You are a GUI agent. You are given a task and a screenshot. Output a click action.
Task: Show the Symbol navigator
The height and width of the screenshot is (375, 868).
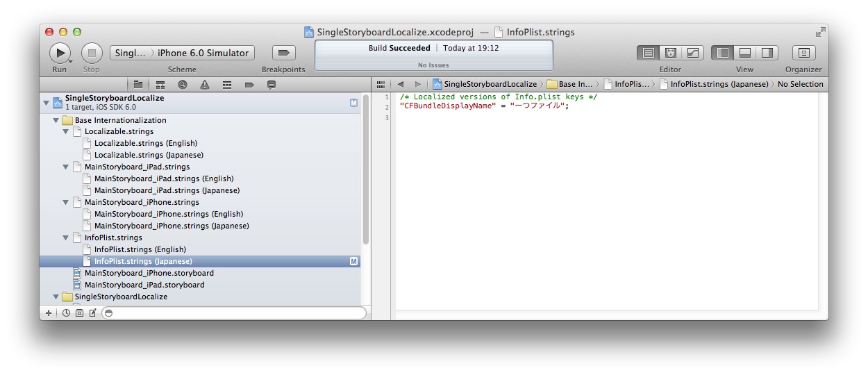pyautogui.click(x=160, y=84)
